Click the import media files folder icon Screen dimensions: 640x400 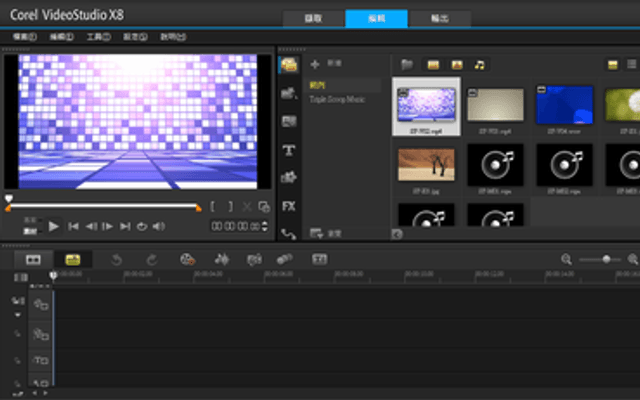coord(407,64)
